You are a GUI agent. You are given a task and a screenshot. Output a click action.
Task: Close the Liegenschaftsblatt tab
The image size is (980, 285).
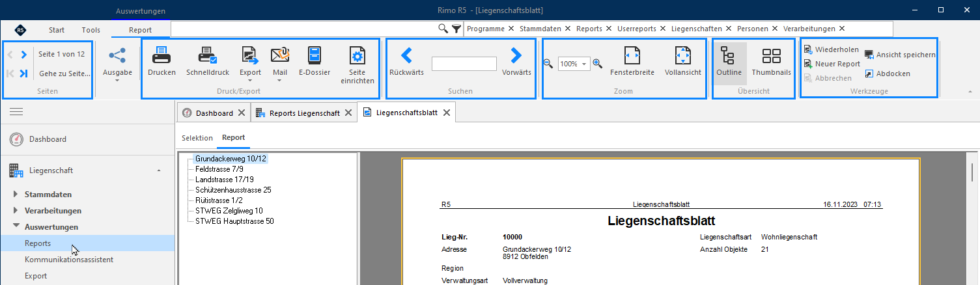(446, 113)
